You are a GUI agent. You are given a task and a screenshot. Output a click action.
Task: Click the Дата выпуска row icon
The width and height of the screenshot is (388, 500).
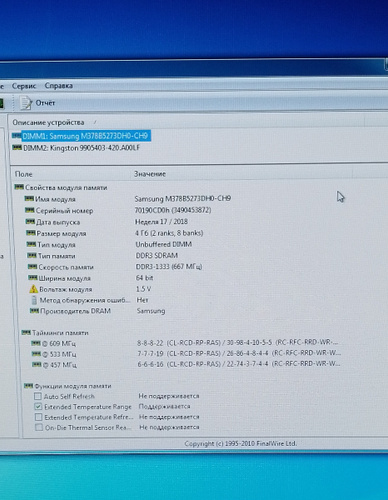(x=30, y=221)
